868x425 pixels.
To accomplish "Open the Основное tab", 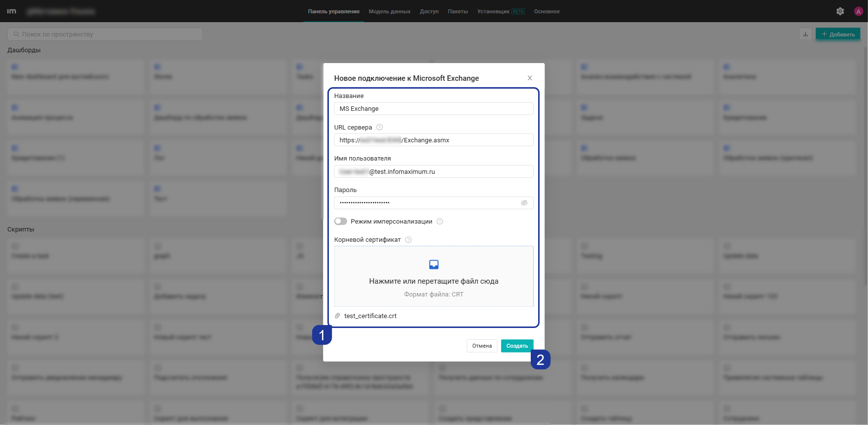I will [x=547, y=11].
